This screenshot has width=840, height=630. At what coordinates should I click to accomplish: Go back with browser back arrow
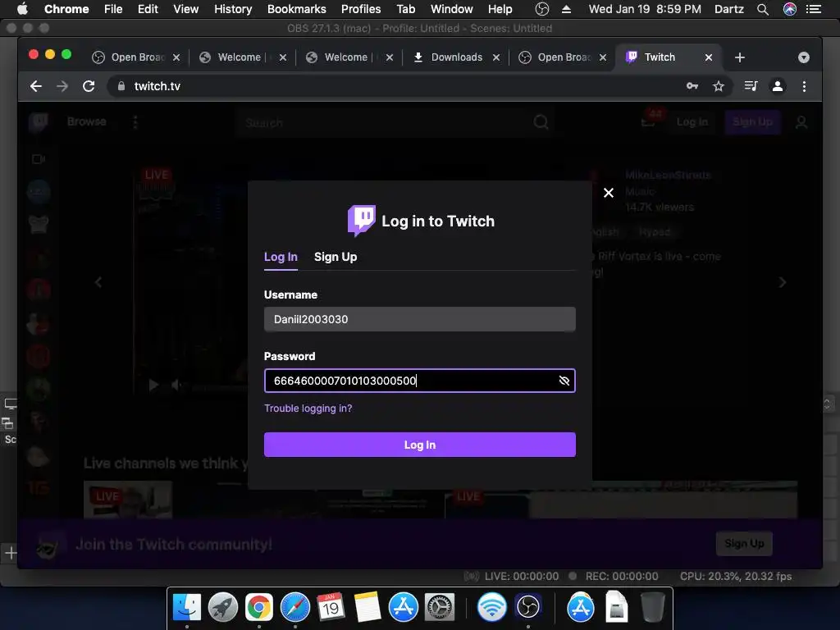pyautogui.click(x=36, y=86)
